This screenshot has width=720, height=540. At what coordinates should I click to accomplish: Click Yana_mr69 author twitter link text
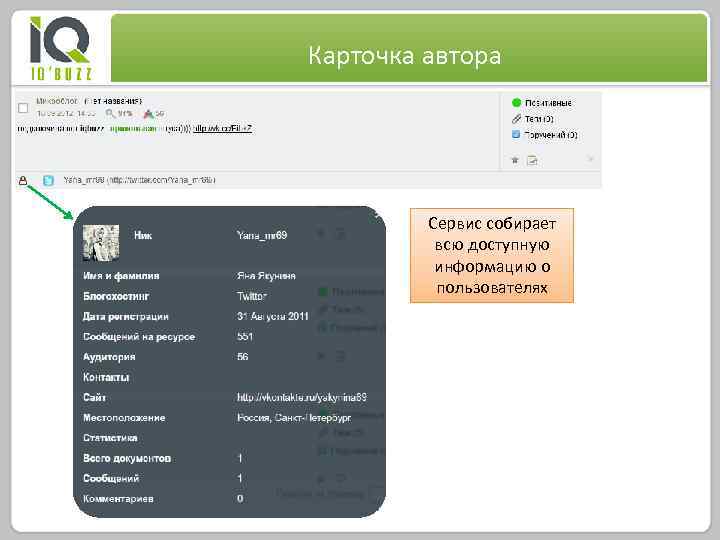139,180
